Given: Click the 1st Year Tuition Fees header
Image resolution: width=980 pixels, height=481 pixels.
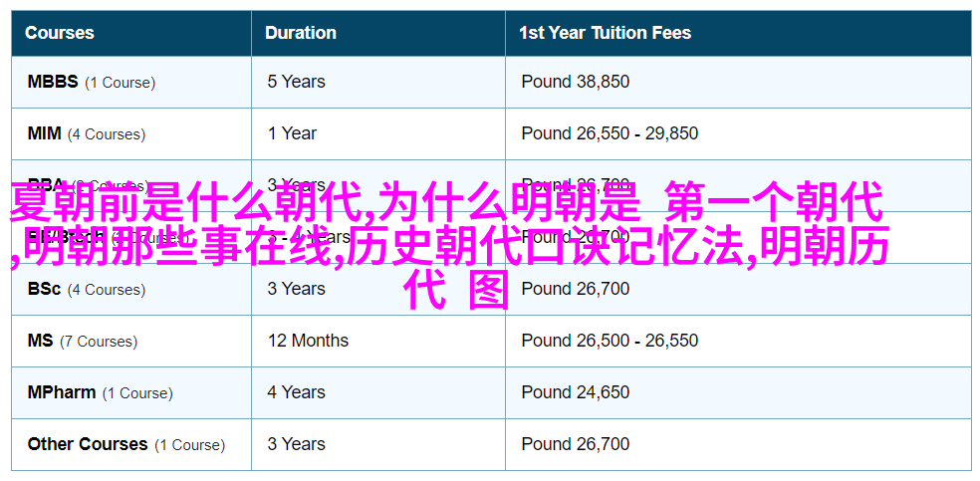Looking at the screenshot, I should coord(605,33).
